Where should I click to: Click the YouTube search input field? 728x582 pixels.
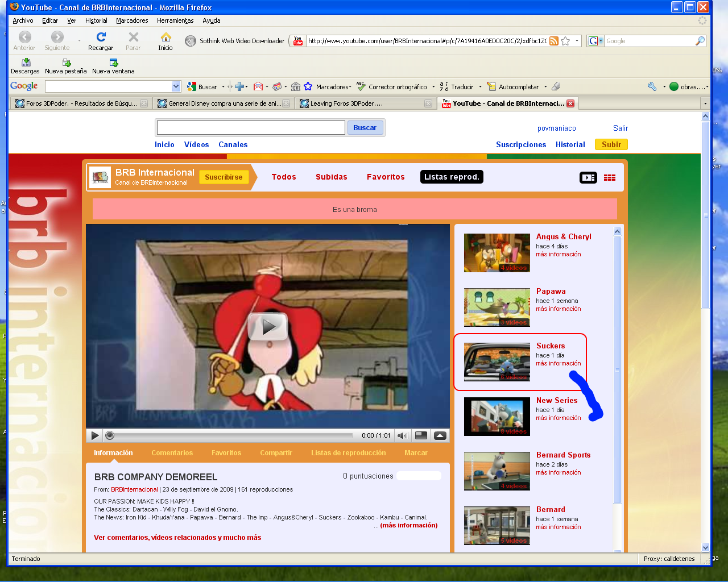click(251, 128)
